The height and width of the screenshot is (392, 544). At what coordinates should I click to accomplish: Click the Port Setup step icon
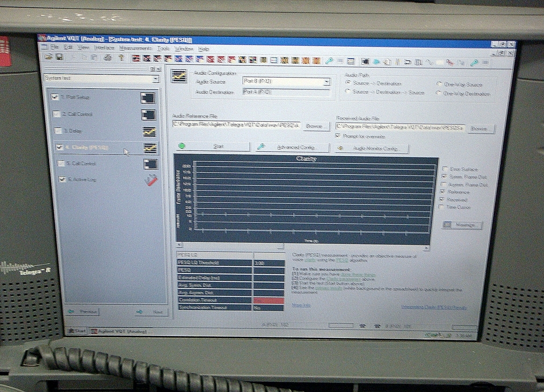click(148, 98)
